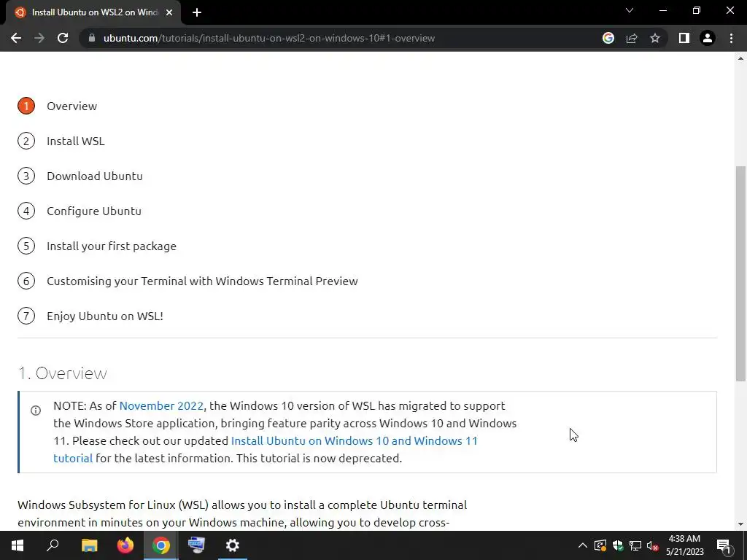Image resolution: width=747 pixels, height=560 pixels.
Task: Click the step 2 number circle
Action: (26, 141)
